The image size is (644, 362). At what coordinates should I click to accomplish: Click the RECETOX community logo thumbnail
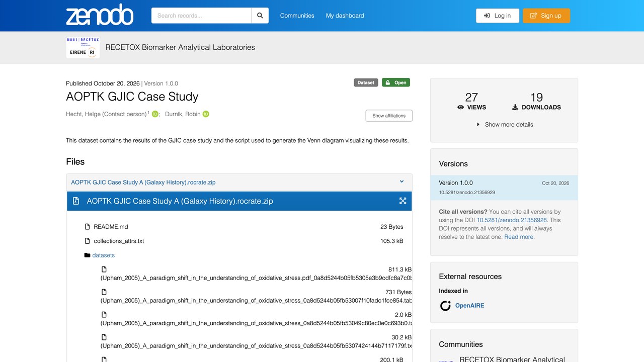click(x=83, y=47)
